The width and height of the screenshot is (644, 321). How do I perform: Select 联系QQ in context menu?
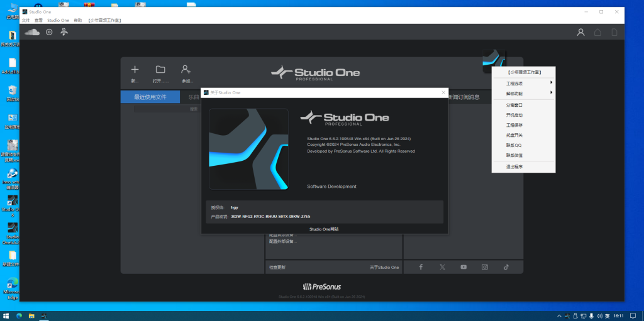point(524,145)
